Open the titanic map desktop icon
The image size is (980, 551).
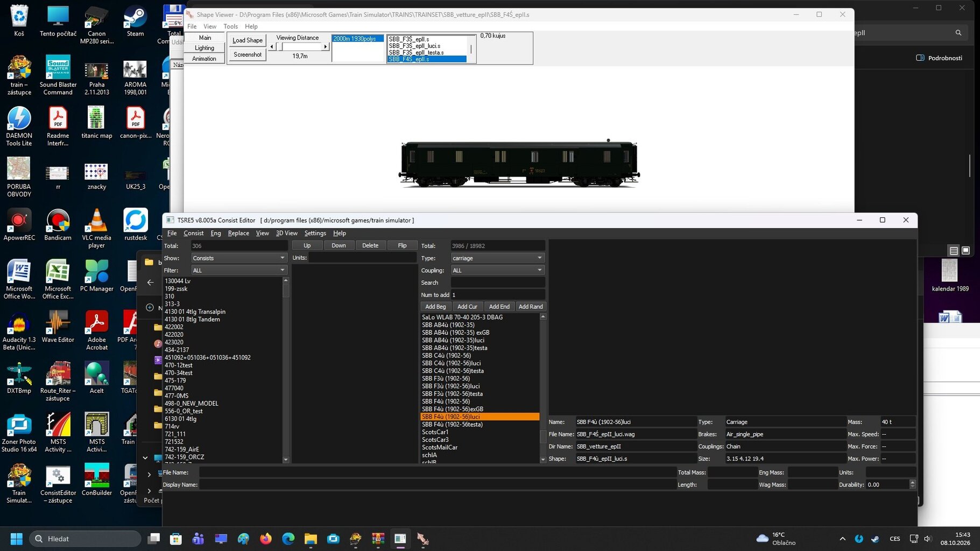coord(96,123)
